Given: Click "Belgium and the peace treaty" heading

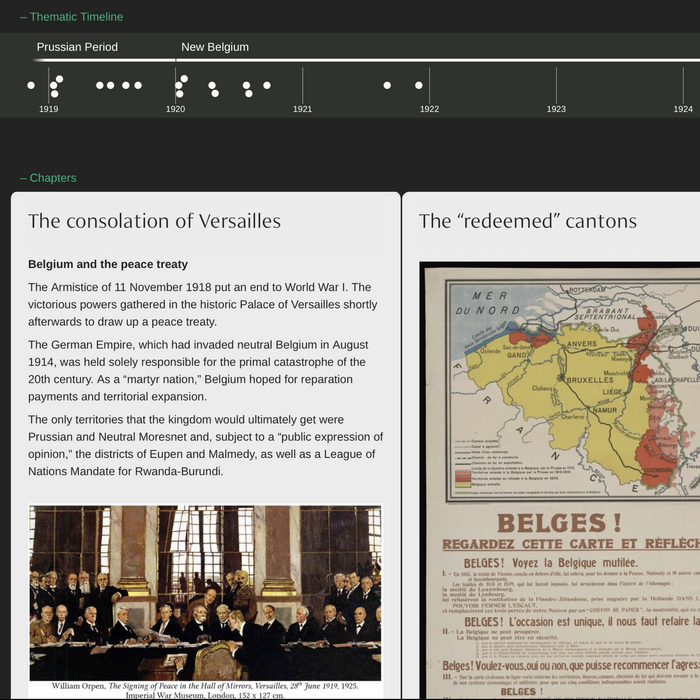Looking at the screenshot, I should [x=108, y=264].
